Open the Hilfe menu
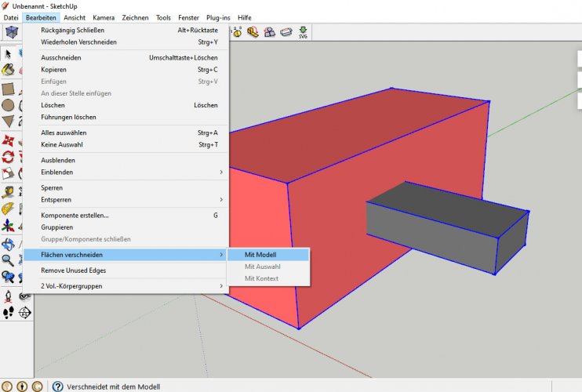Screen dimensions: 582x392 (245, 17)
